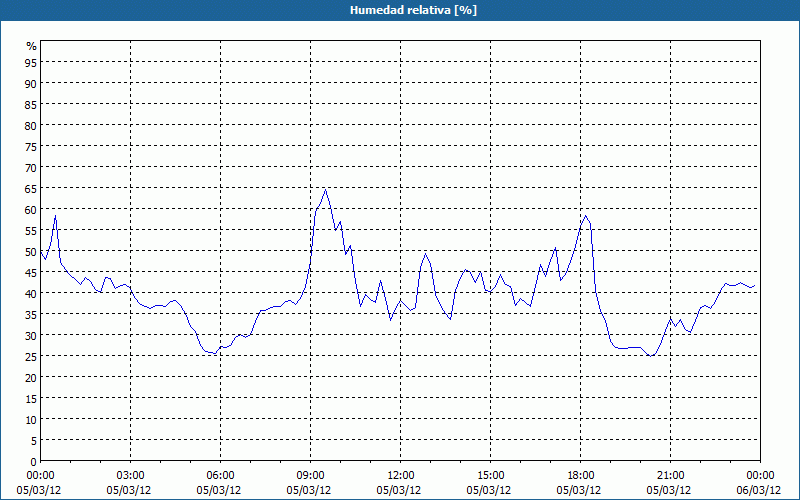Select the "25" vertical axis label

click(31, 357)
